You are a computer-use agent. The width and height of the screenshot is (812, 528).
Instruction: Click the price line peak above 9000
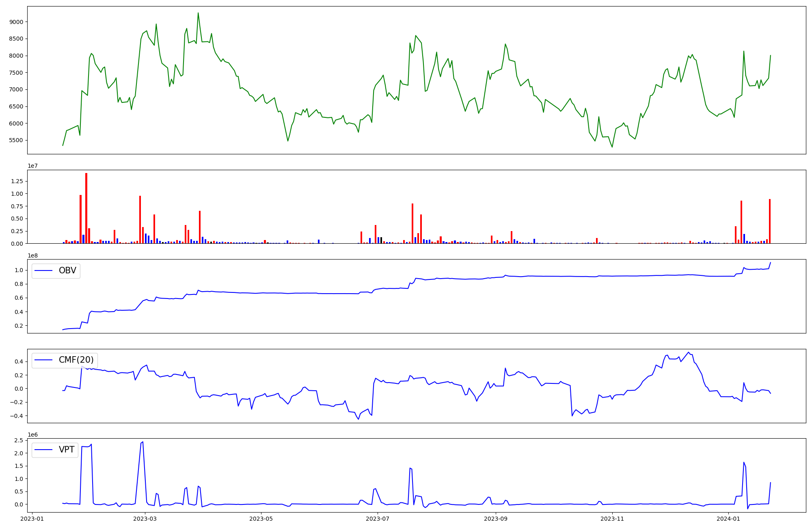point(198,13)
